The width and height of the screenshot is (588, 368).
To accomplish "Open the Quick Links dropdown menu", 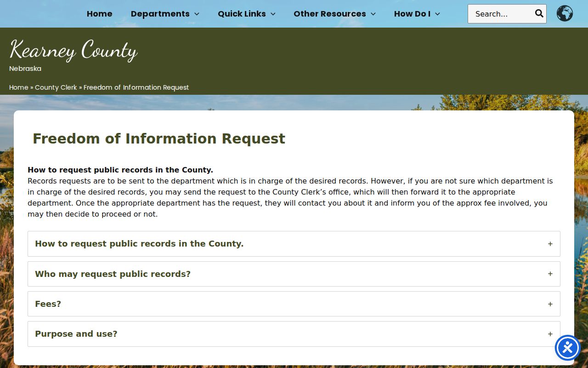I will pos(247,14).
